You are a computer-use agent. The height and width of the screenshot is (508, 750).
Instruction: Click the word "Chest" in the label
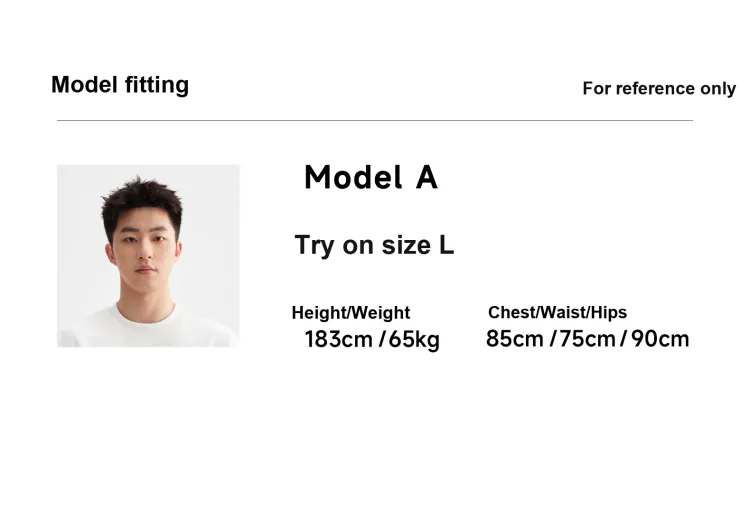[x=510, y=313]
